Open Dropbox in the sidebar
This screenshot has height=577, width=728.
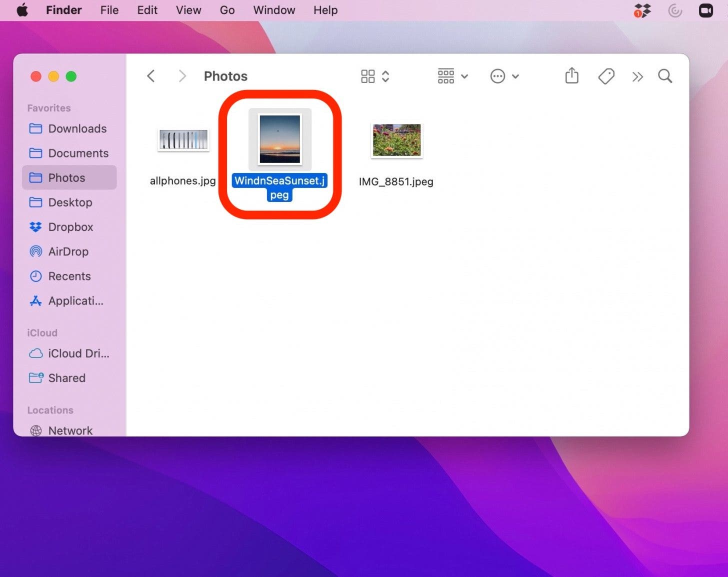70,227
